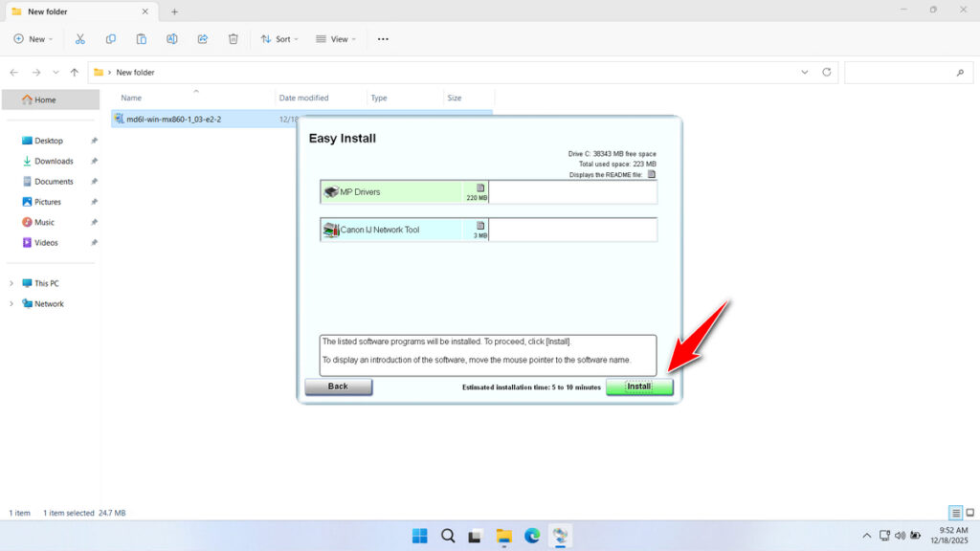Add a new File Explorer tab
Screen dimensions: 980x551
[x=174, y=11]
